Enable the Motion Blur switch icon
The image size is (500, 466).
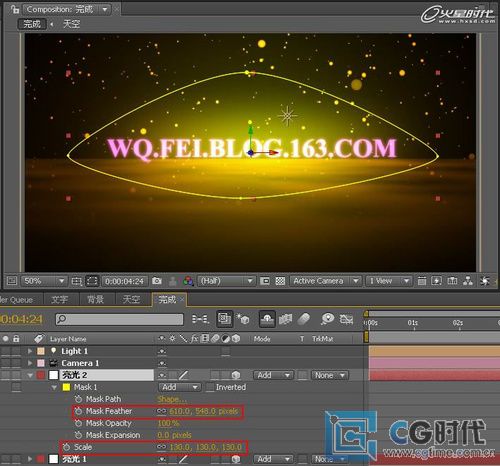pyautogui.click(x=303, y=319)
